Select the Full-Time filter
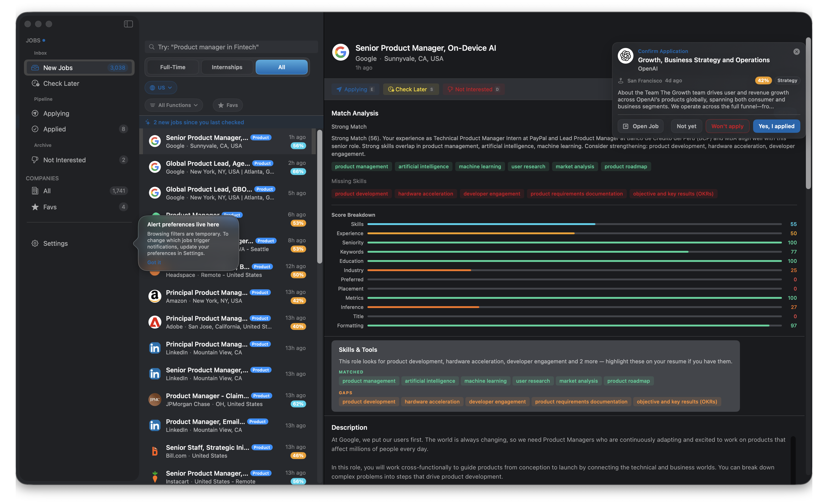The height and width of the screenshot is (504, 828). point(172,67)
